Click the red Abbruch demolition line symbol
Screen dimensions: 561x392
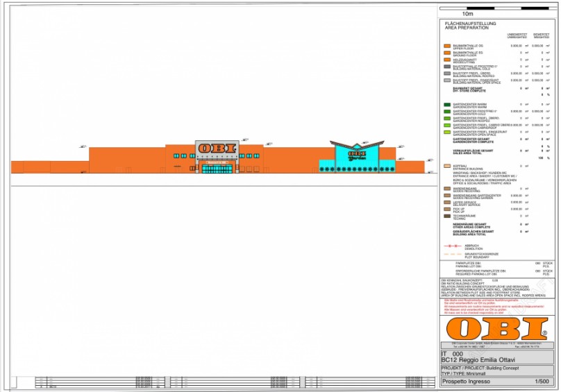(453, 246)
